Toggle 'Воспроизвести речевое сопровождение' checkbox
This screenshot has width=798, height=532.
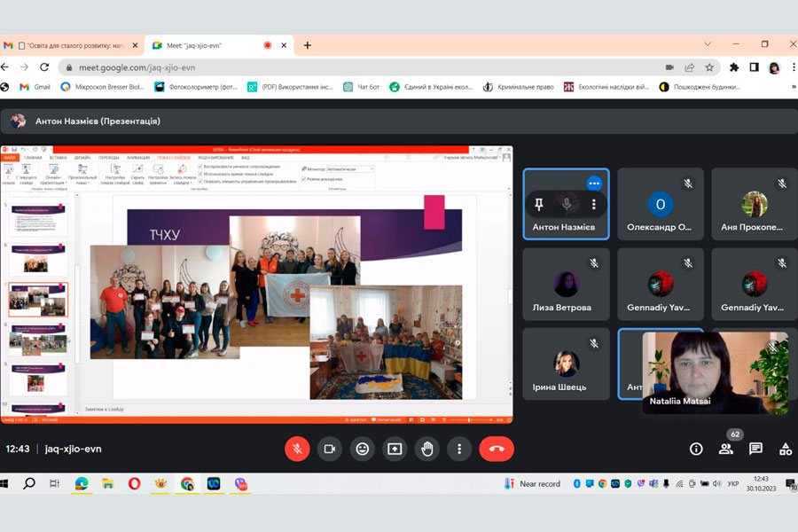point(200,167)
